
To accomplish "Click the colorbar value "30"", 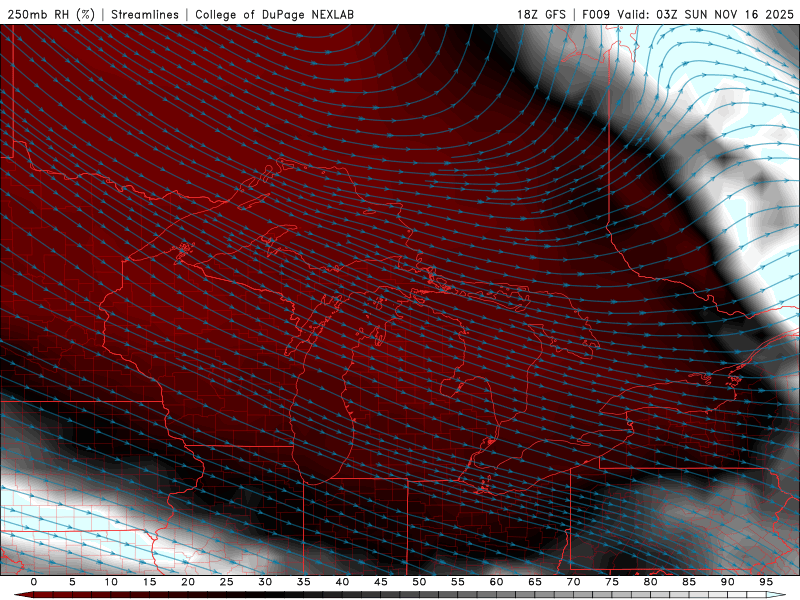I will pyautogui.click(x=265, y=582).
